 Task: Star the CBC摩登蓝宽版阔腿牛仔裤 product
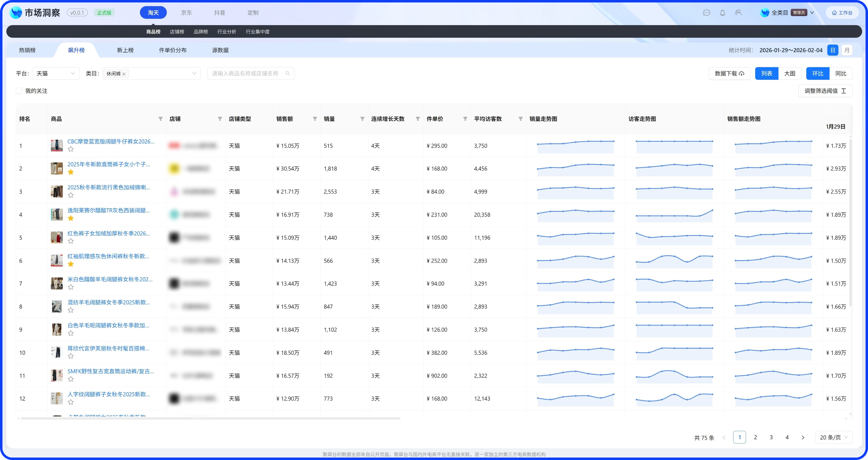[71, 149]
